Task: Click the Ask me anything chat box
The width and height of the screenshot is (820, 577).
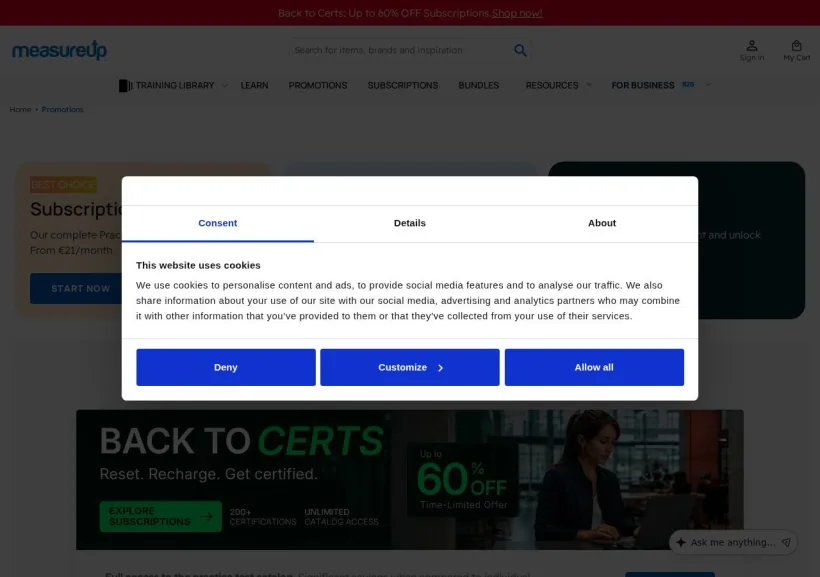Action: click(733, 542)
